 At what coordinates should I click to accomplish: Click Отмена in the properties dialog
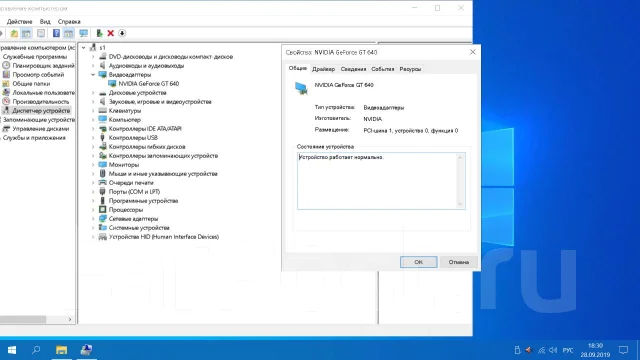click(458, 262)
